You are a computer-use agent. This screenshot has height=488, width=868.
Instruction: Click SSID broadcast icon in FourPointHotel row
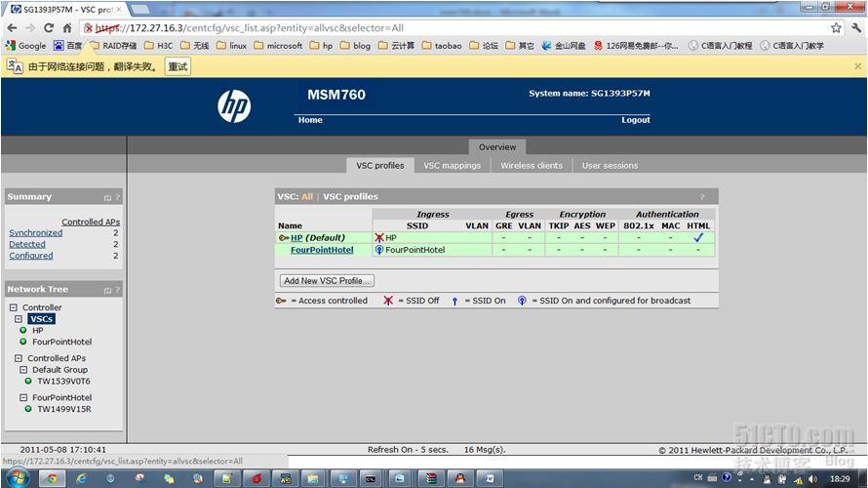click(379, 250)
